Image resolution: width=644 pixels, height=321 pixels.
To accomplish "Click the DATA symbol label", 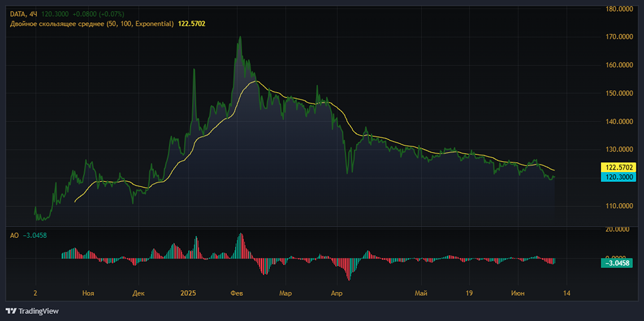I will 17,14.
